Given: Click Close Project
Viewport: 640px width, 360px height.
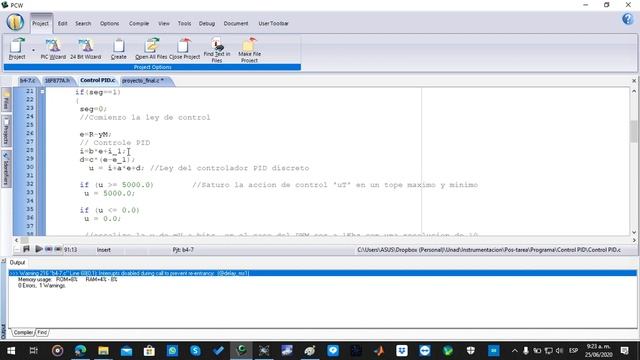Looking at the screenshot, I should (184, 49).
